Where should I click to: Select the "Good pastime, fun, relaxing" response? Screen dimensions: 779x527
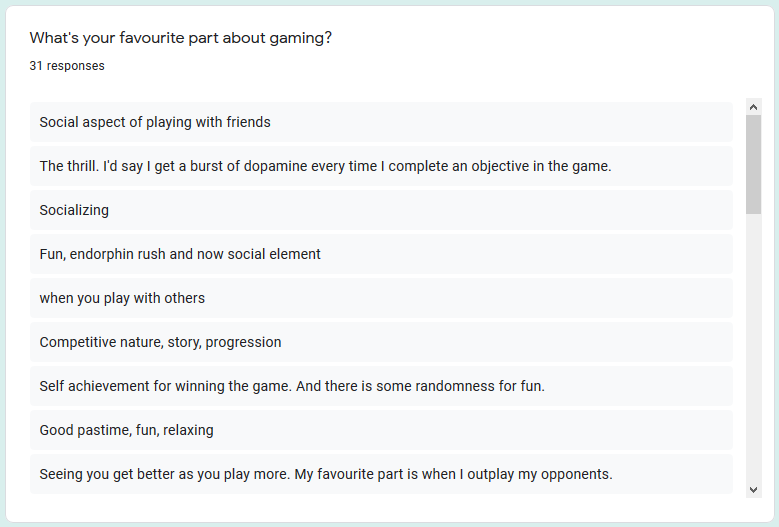(x=126, y=430)
